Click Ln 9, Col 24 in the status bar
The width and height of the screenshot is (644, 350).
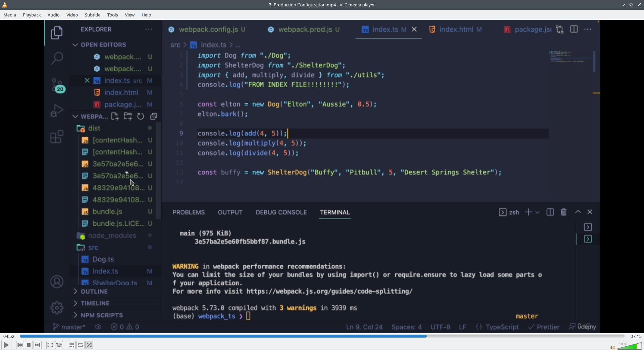[364, 327]
